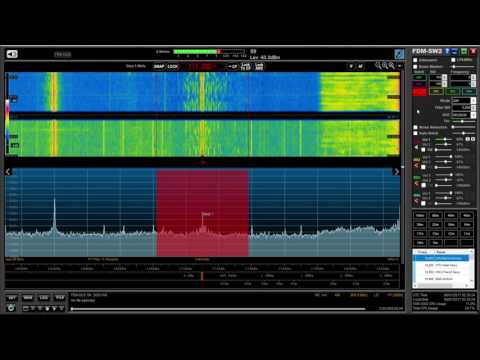Image resolution: width=480 pixels, height=360 pixels.
Task: Adjust the Auto Notch slider
Action: (x=464, y=133)
